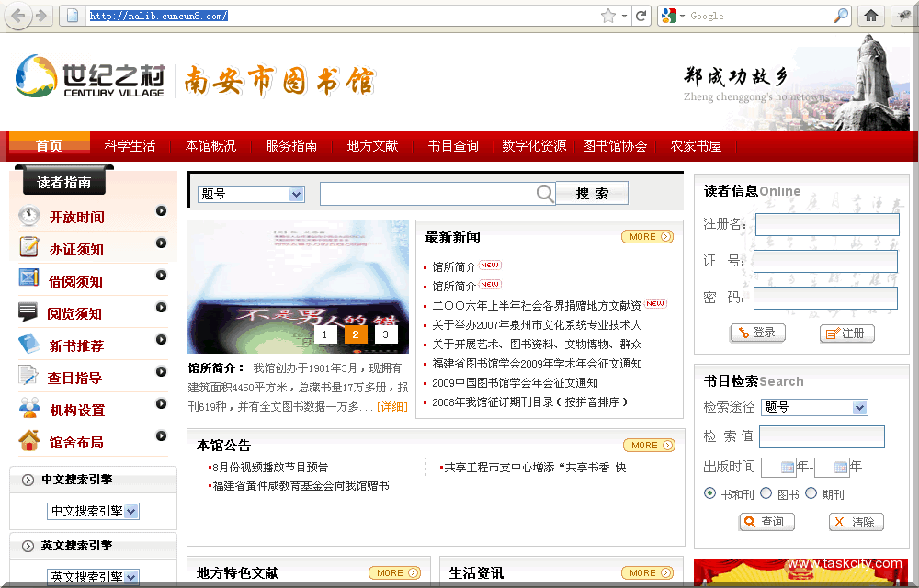
Task: Click the 注册名 input field
Action: 826,224
